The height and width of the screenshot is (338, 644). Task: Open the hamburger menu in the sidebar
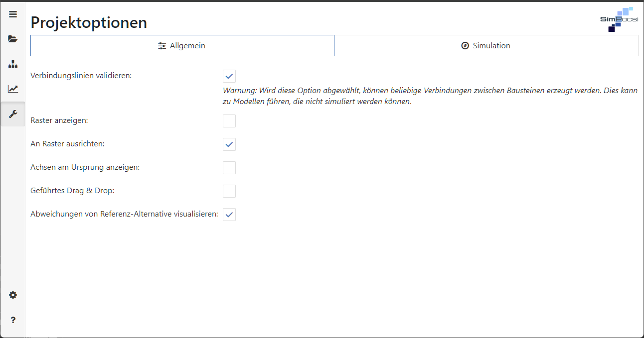click(x=13, y=14)
